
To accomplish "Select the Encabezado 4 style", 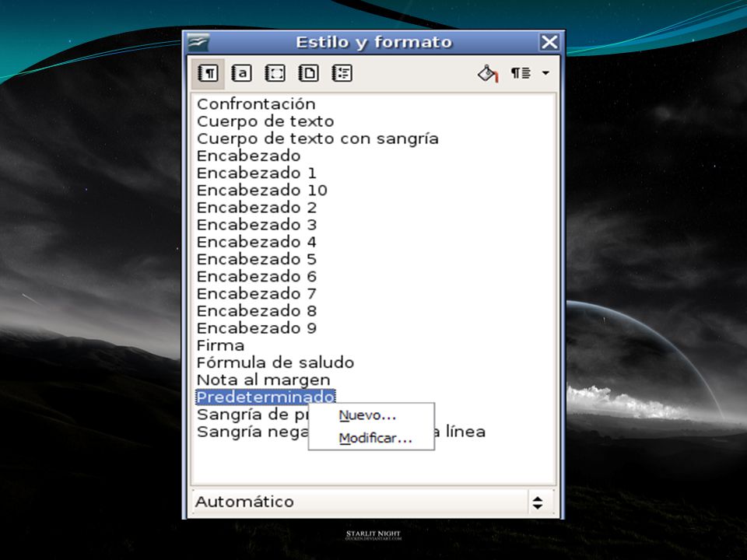I will [x=256, y=242].
